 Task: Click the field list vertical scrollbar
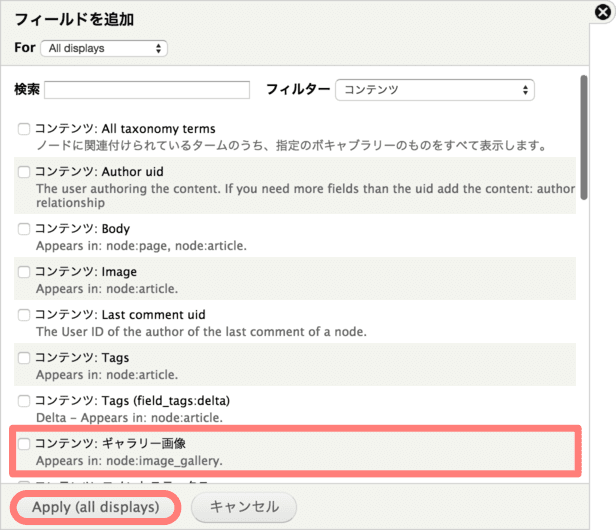click(x=584, y=138)
